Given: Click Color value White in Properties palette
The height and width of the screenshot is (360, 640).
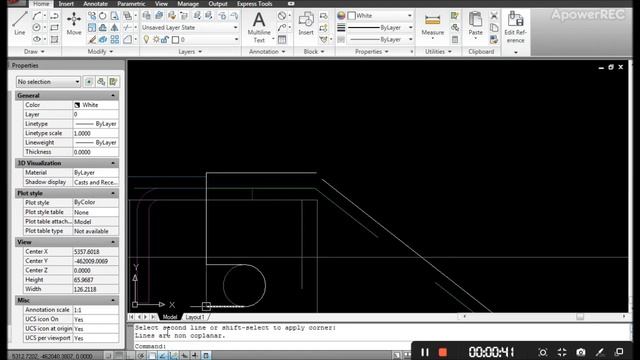Looking at the screenshot, I should tap(96, 105).
